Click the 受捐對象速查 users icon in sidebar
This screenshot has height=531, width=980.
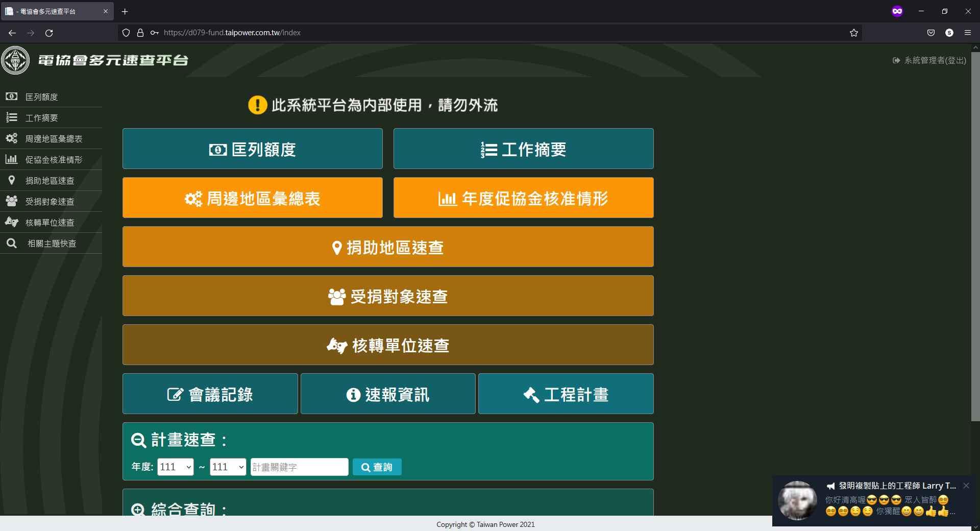[x=11, y=201]
